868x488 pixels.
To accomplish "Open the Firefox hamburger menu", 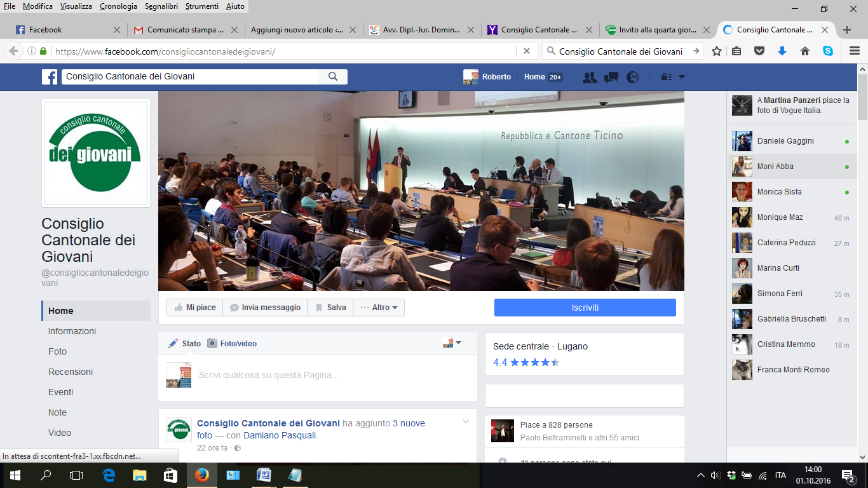I will point(855,51).
